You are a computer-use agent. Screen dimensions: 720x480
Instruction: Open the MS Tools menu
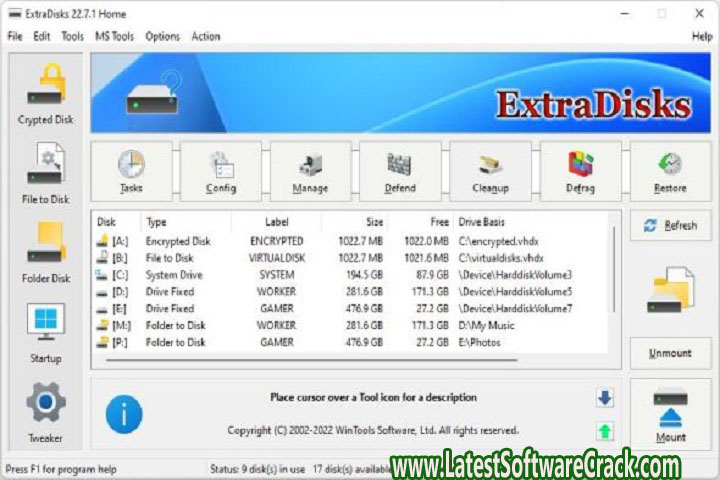[x=114, y=36]
